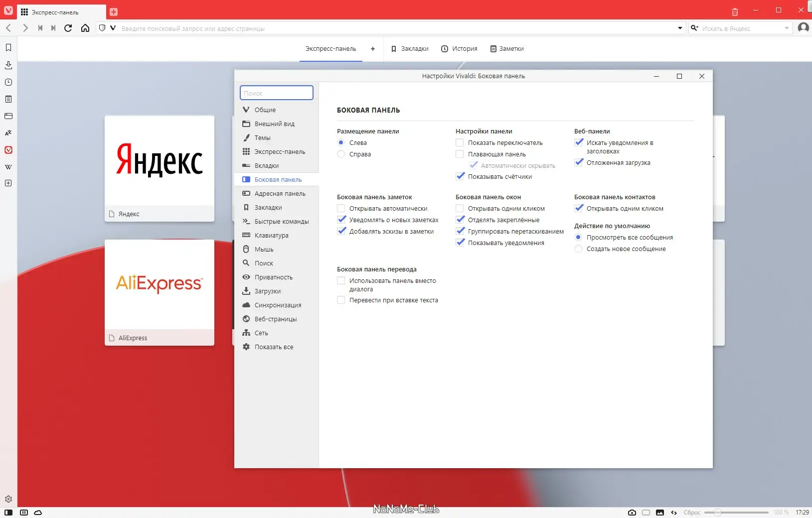The height and width of the screenshot is (518, 812).
Task: Open the Downloads side panel
Action: point(8,65)
